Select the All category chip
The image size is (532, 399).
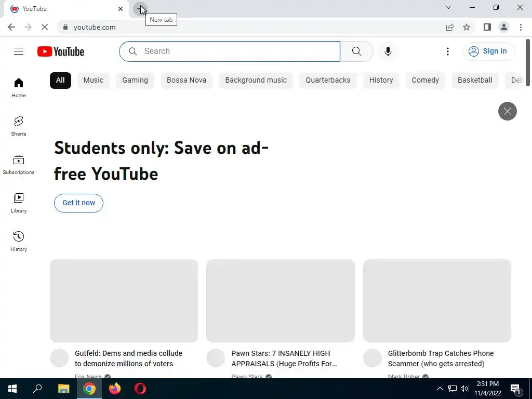click(60, 81)
